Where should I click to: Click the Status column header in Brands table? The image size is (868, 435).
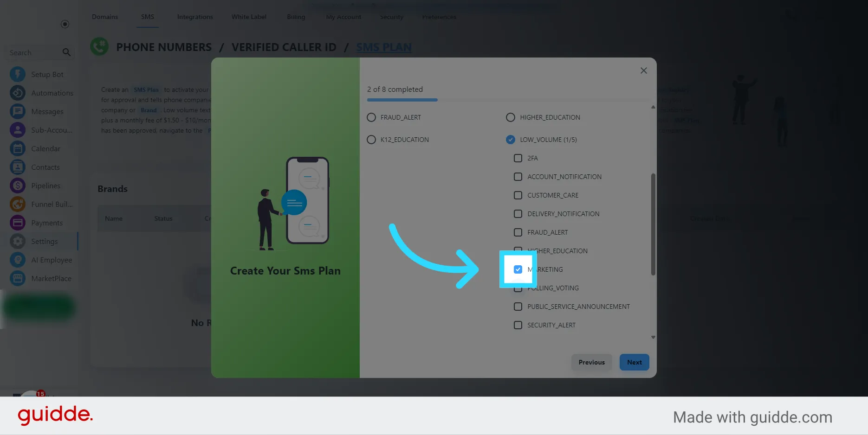pyautogui.click(x=163, y=218)
